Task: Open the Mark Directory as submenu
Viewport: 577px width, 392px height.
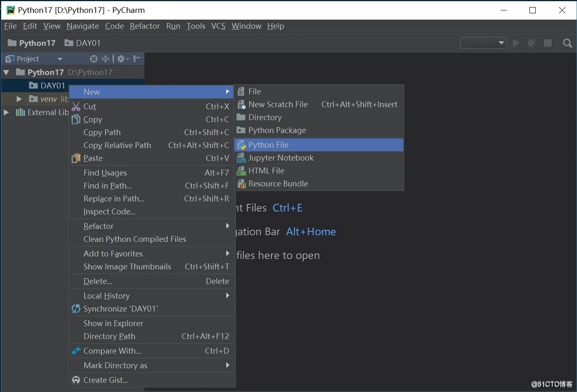Action: point(115,365)
